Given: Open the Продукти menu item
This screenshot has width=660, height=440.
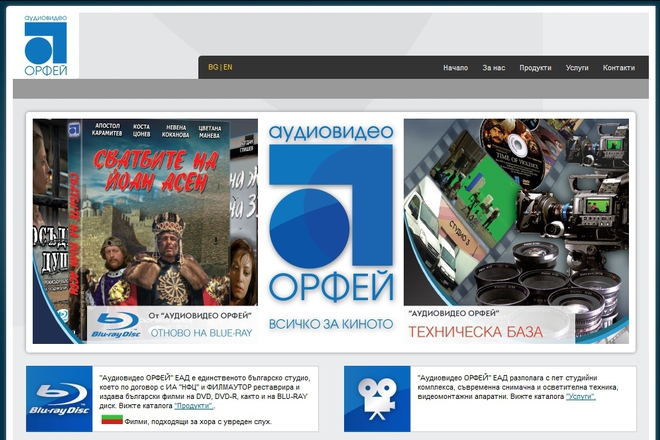Looking at the screenshot, I should tap(535, 68).
